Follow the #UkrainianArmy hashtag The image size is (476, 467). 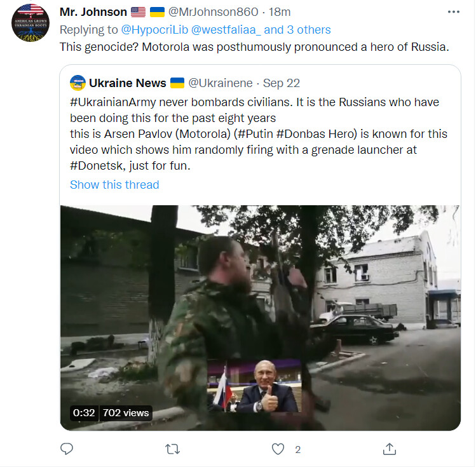point(113,102)
